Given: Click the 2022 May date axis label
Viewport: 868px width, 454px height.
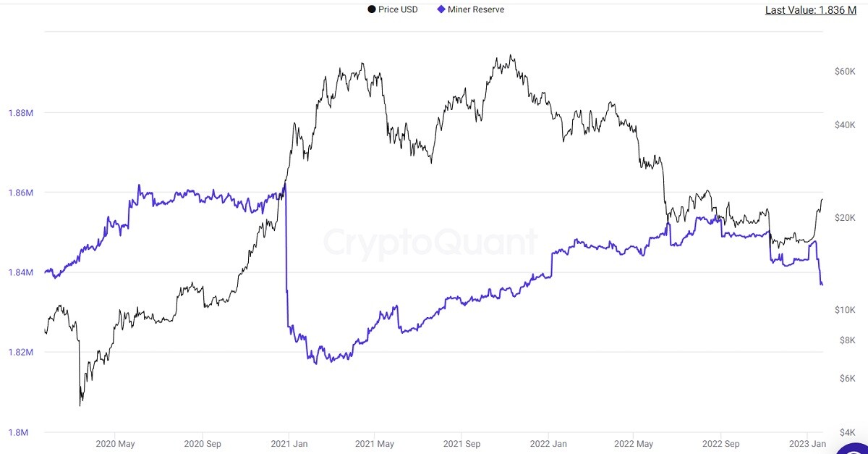Looking at the screenshot, I should point(634,443).
